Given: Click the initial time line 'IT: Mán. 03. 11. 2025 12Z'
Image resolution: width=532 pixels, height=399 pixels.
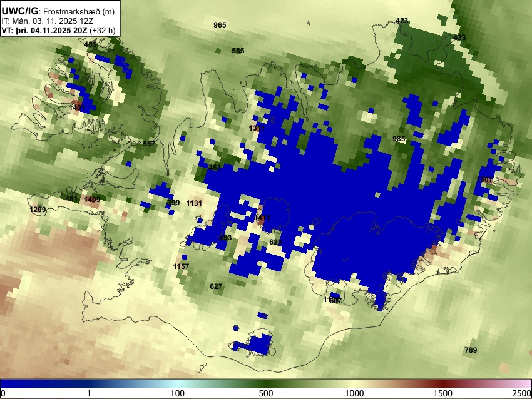Looking at the screenshot, I should click(48, 21).
